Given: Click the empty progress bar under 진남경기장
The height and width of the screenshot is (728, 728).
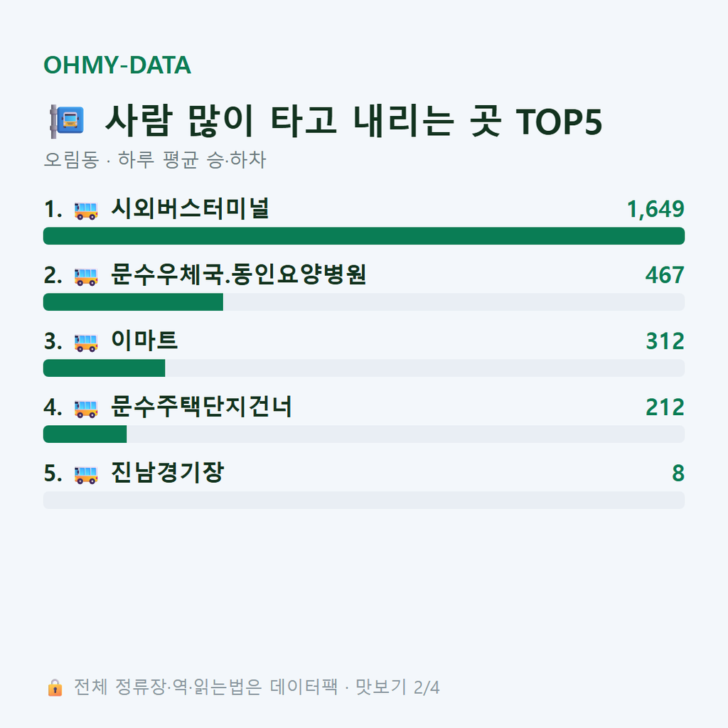Looking at the screenshot, I should 364,500.
